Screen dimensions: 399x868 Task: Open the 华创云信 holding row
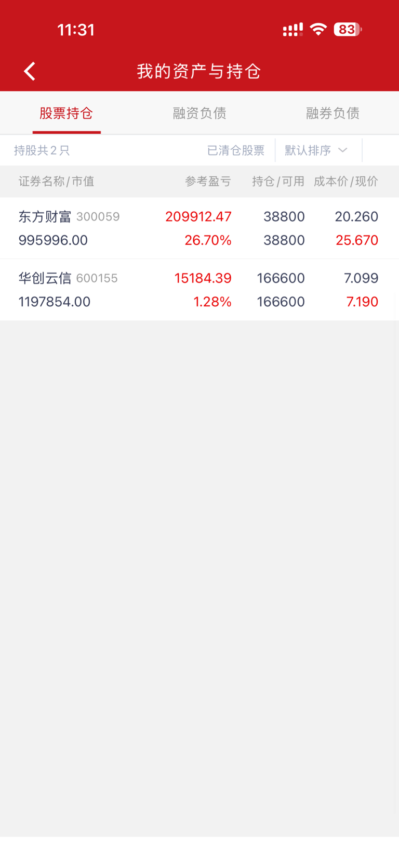click(199, 290)
